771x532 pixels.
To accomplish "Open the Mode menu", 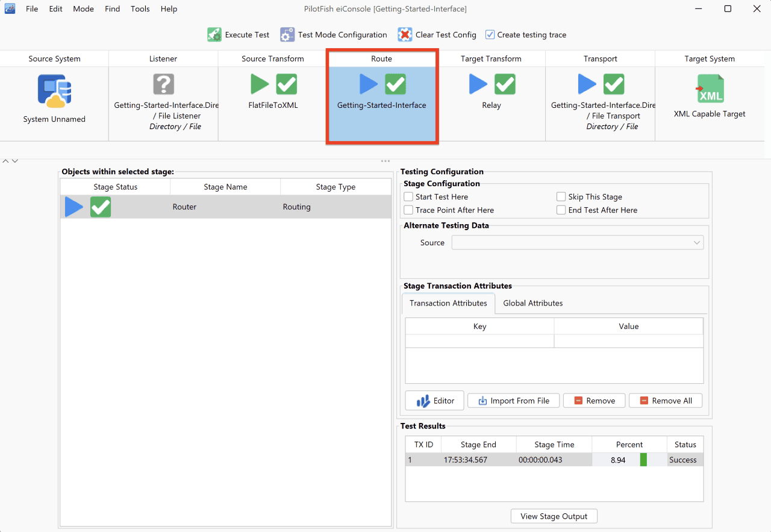I will tap(84, 9).
